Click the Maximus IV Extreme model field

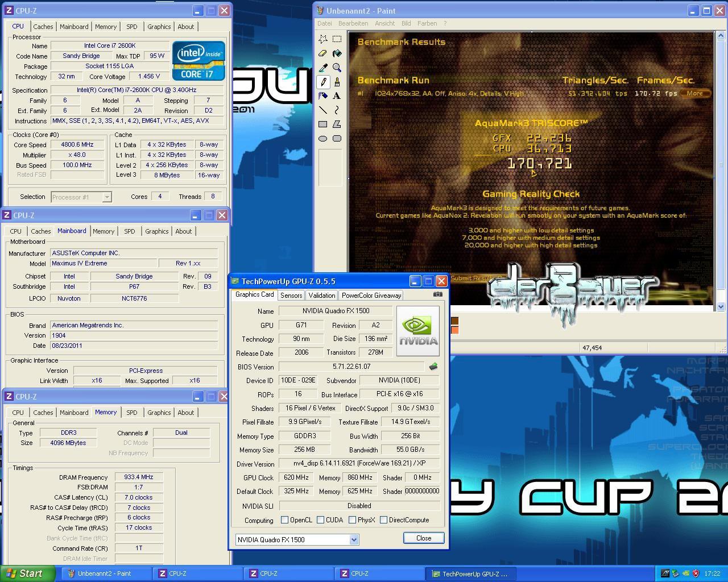[x=102, y=263]
